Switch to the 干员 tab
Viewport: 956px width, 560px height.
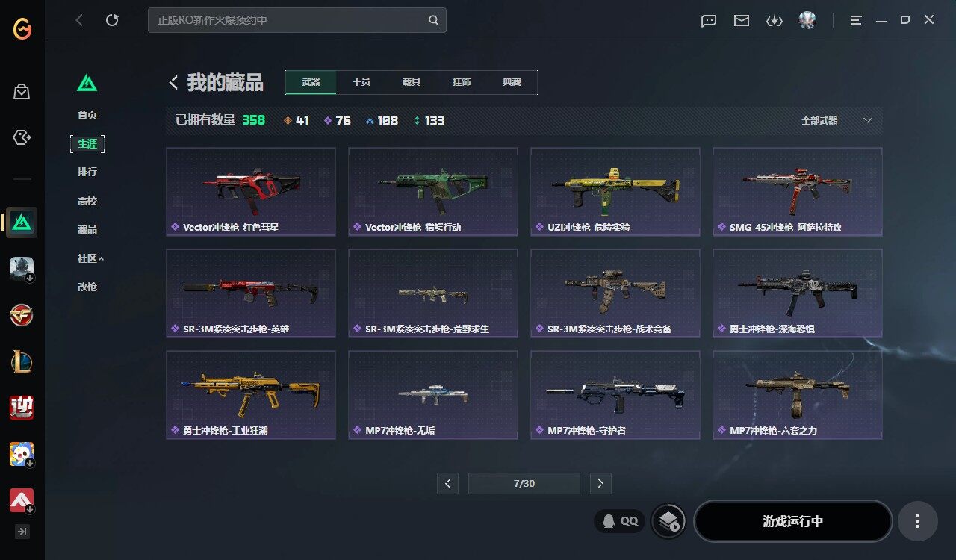click(x=361, y=82)
